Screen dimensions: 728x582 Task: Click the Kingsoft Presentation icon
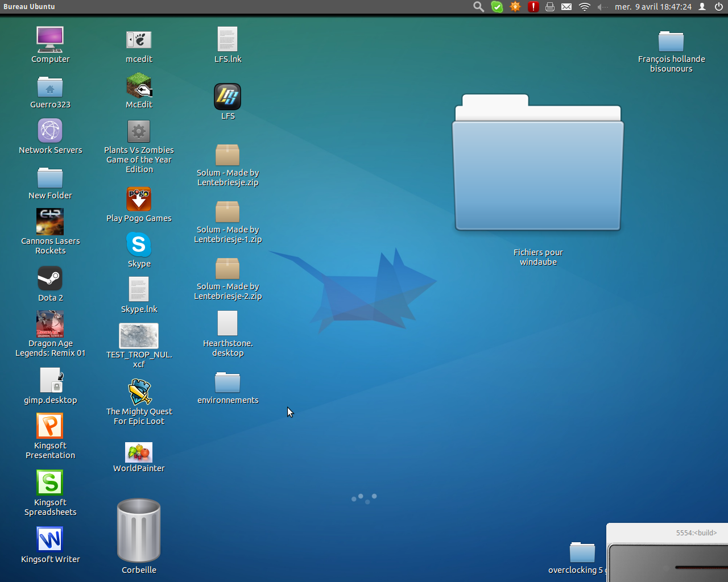(x=50, y=426)
